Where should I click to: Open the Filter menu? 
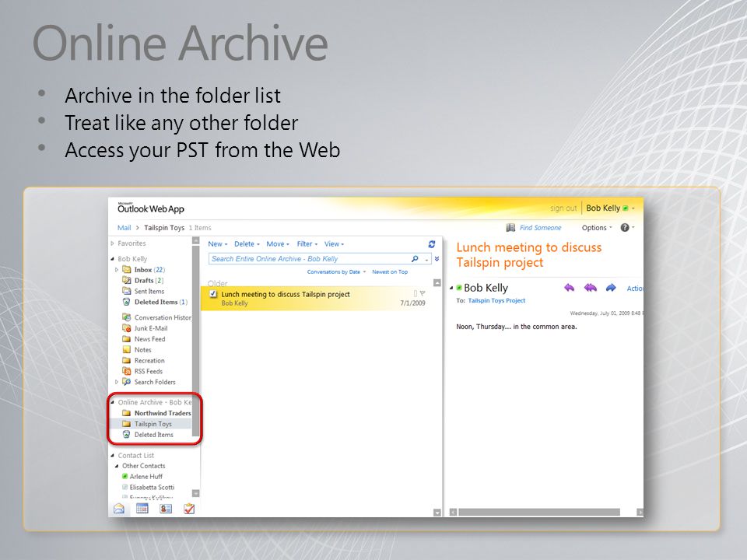click(x=307, y=243)
